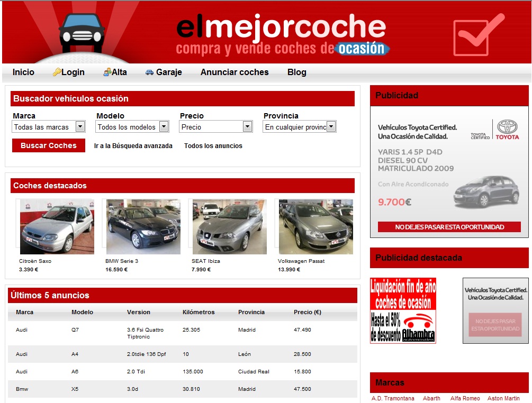Click the Toyota logo in the advertisement
This screenshot has height=403, width=532.
pyautogui.click(x=507, y=130)
